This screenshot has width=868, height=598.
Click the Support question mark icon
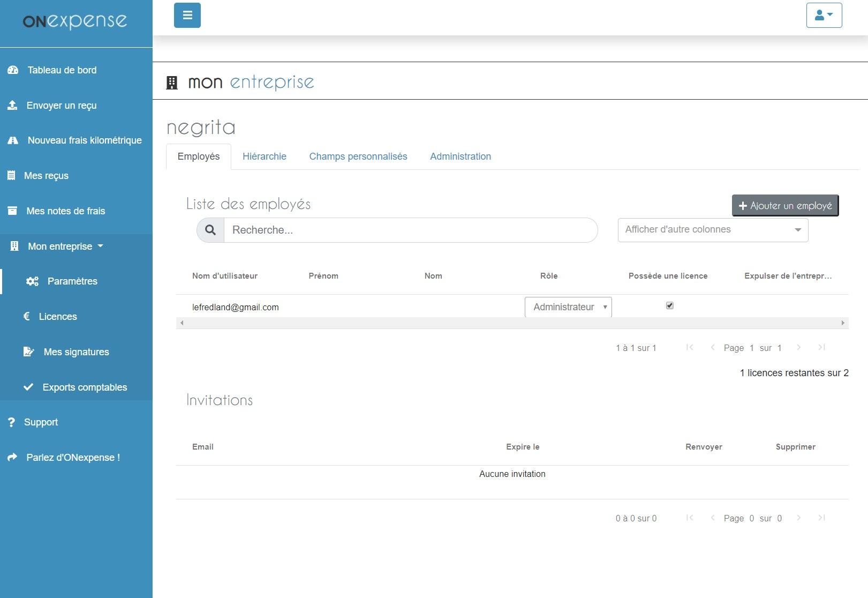[x=11, y=422]
